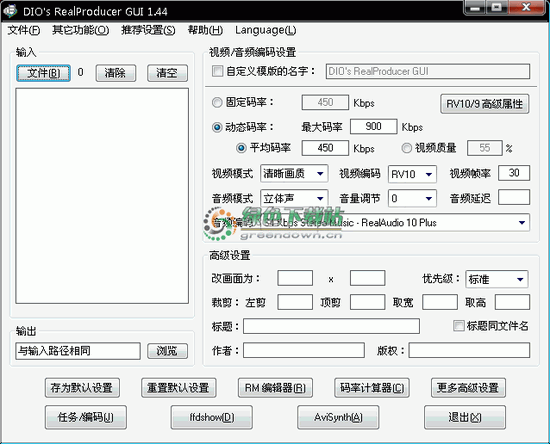
Task: Click the 清空 button
Action: point(167,73)
